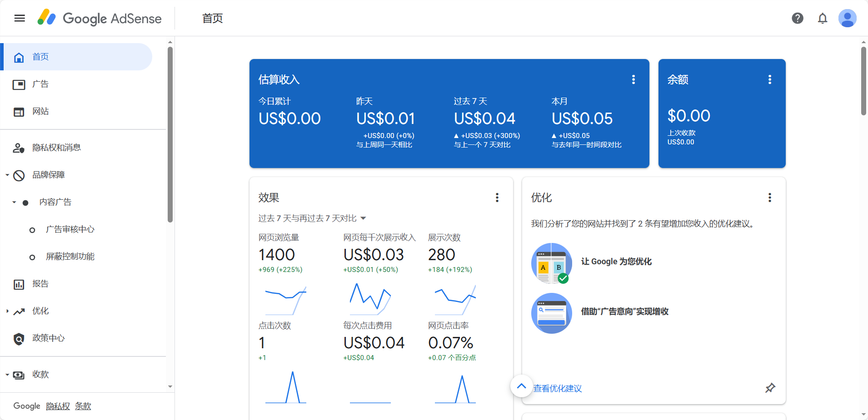Image resolution: width=868 pixels, height=420 pixels.
Task: Collapse the 品牌保障 sidebar section
Action: click(7, 175)
